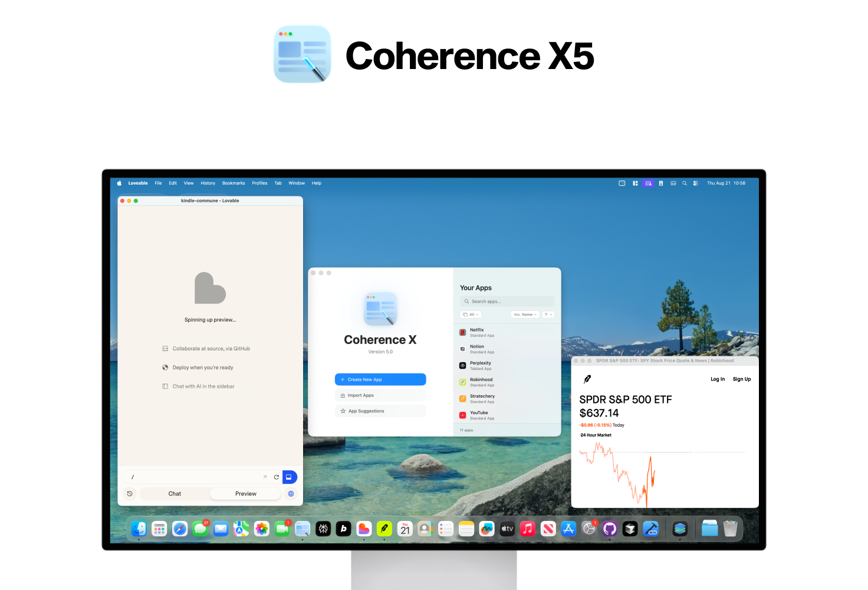The height and width of the screenshot is (590, 868).
Task: Click the Spotlight search icon in menu bar
Action: 685,183
